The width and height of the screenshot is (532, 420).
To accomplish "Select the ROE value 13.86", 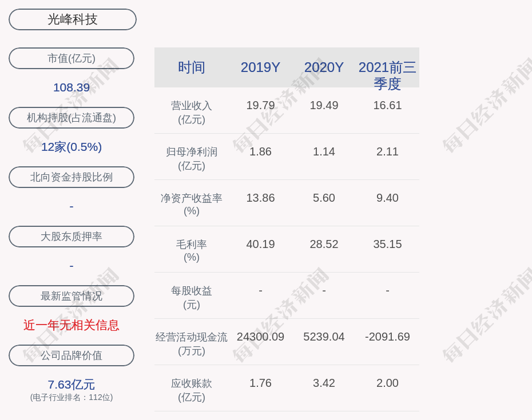I will tap(260, 198).
